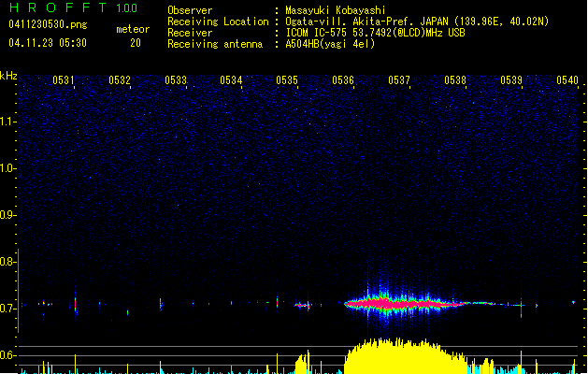Click the 0.9 kHz axis label
This screenshot has height=374, width=588.
(7, 215)
